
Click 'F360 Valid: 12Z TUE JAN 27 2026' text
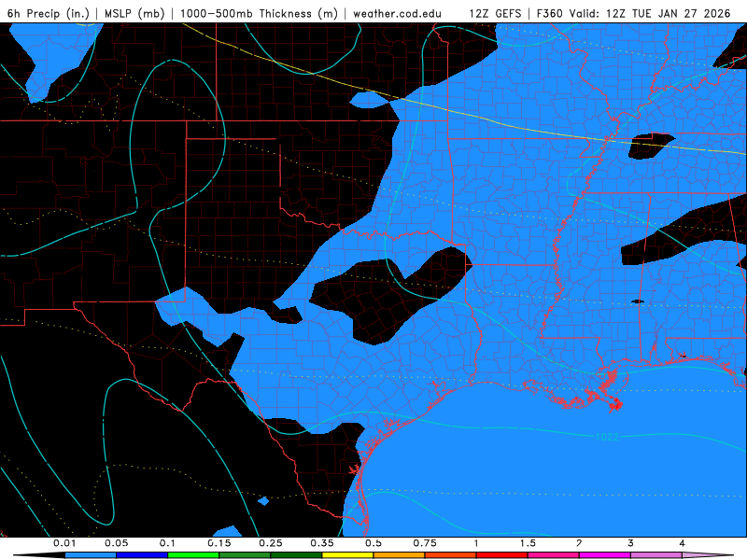pos(633,13)
